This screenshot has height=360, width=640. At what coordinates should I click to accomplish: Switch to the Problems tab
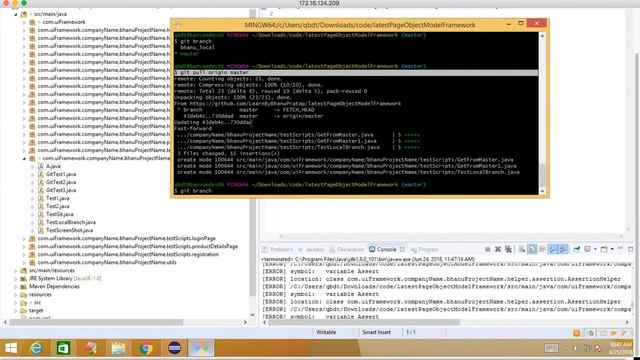(278, 249)
